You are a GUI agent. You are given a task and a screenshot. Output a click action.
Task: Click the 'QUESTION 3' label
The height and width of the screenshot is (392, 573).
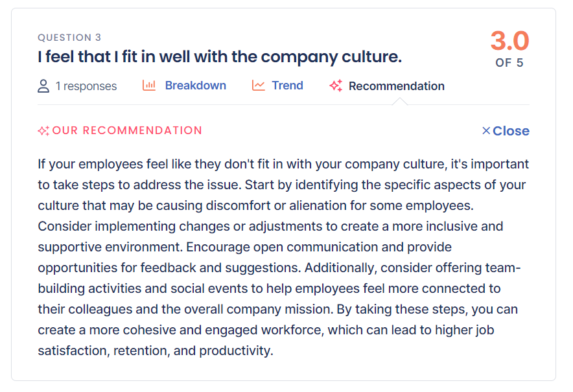(69, 38)
